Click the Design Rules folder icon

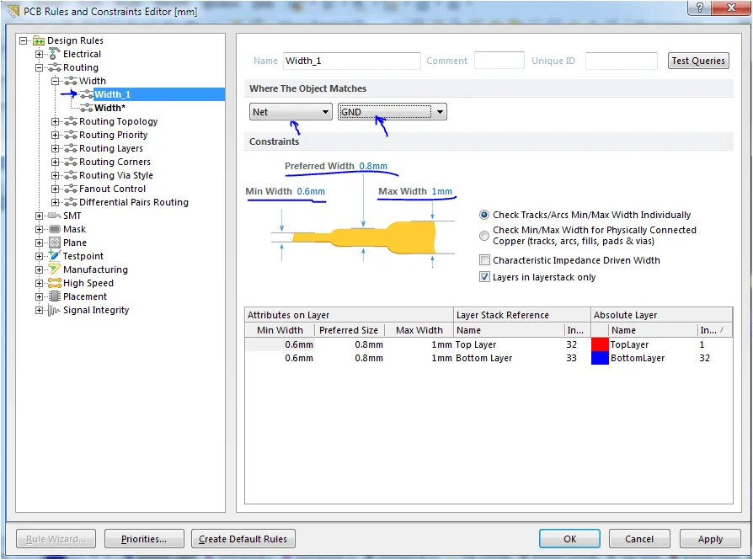(x=39, y=40)
